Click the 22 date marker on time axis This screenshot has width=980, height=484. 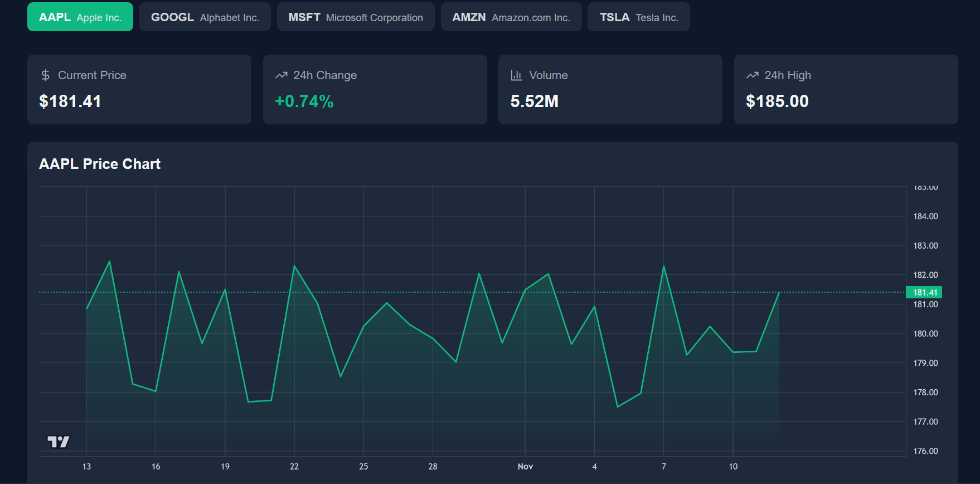(x=294, y=467)
